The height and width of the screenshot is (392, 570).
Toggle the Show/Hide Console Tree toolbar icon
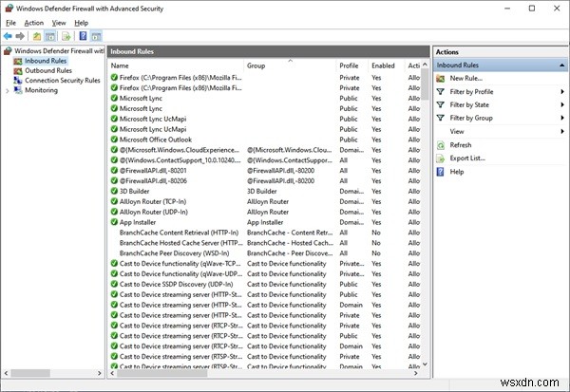point(50,36)
